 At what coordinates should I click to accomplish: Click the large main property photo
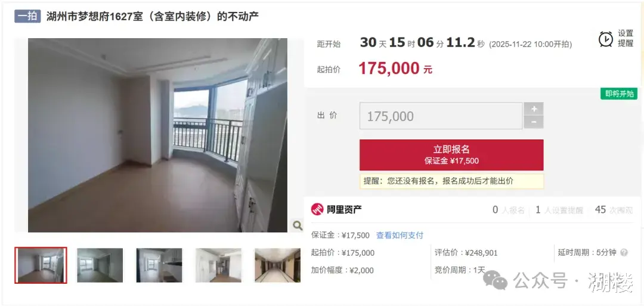coord(157,135)
